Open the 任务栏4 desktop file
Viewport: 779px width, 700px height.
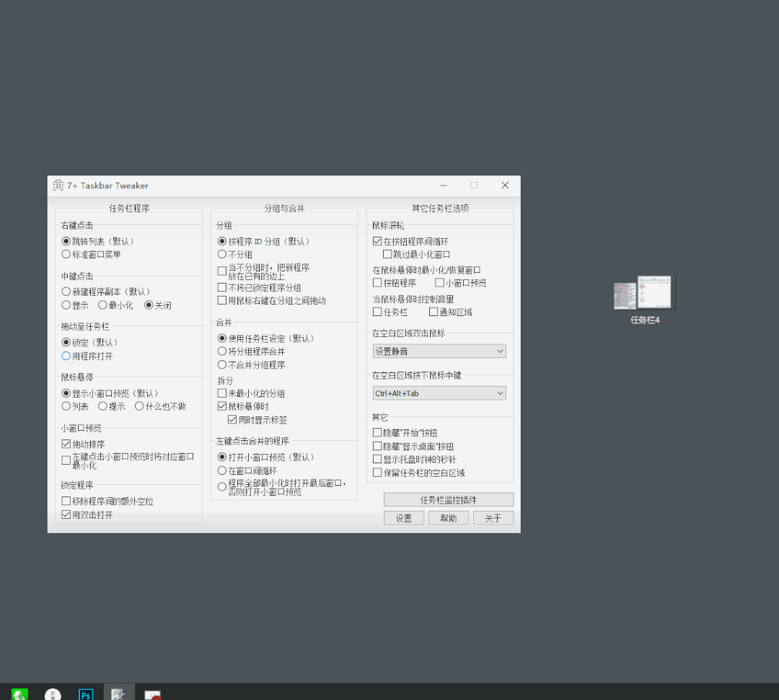pos(644,294)
